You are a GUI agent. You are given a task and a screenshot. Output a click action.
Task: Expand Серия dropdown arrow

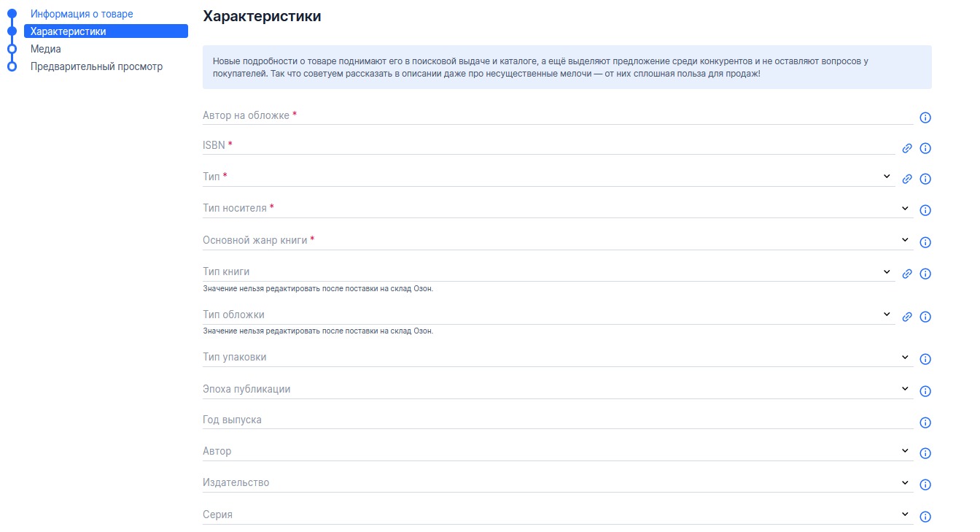click(x=905, y=514)
